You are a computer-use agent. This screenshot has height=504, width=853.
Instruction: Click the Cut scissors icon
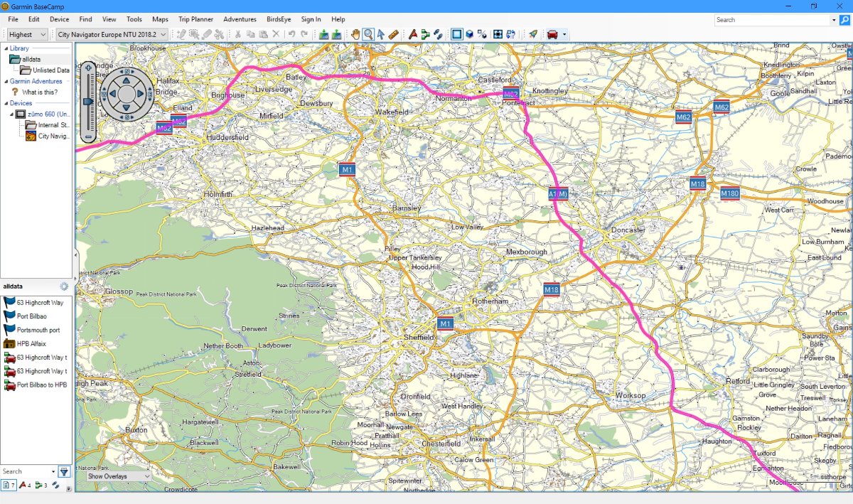tap(238, 34)
